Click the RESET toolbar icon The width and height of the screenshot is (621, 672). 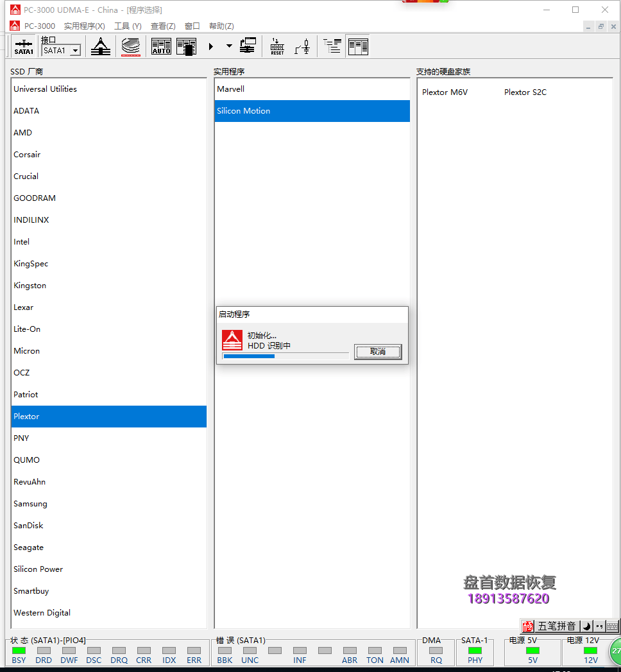pos(277,46)
